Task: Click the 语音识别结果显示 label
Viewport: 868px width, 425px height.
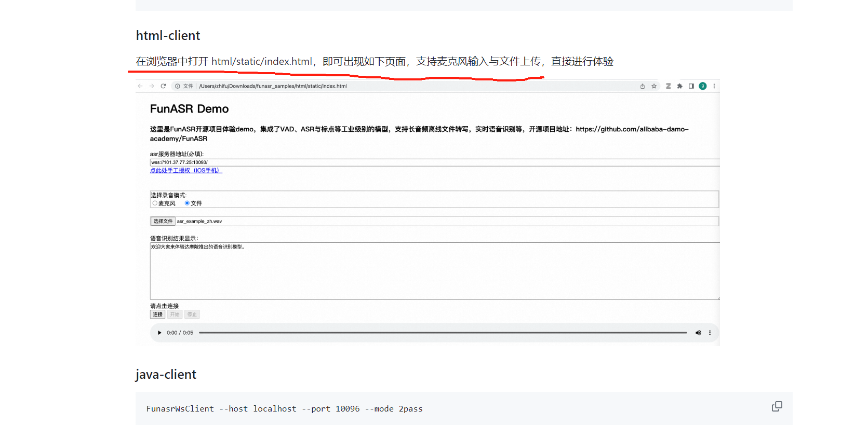Action: pos(174,239)
